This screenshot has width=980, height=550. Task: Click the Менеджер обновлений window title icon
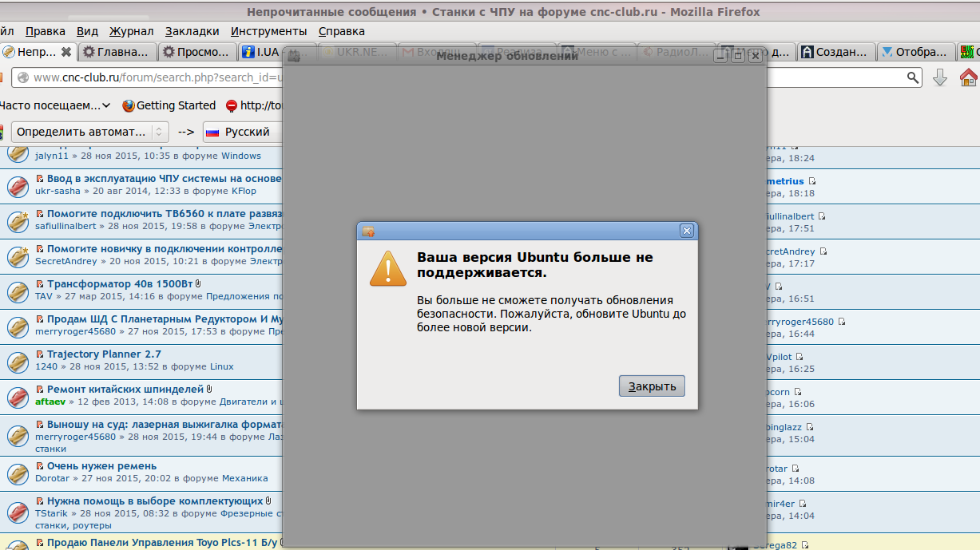pyautogui.click(x=293, y=57)
